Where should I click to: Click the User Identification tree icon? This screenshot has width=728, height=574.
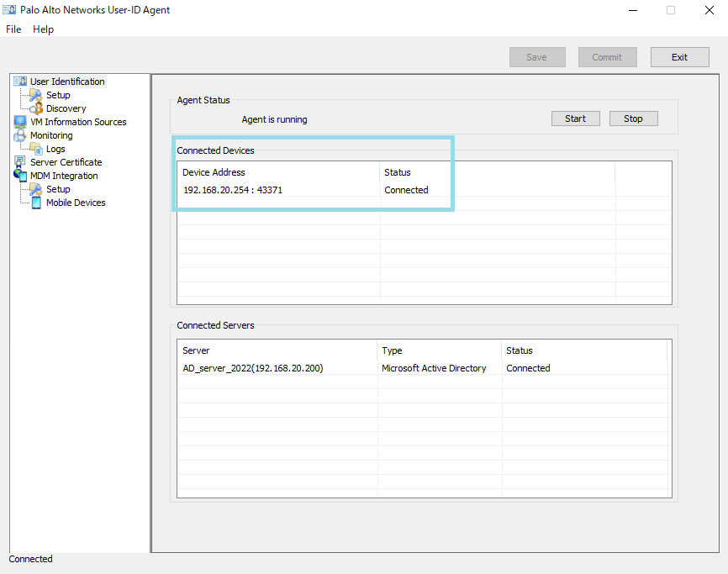[x=20, y=82]
